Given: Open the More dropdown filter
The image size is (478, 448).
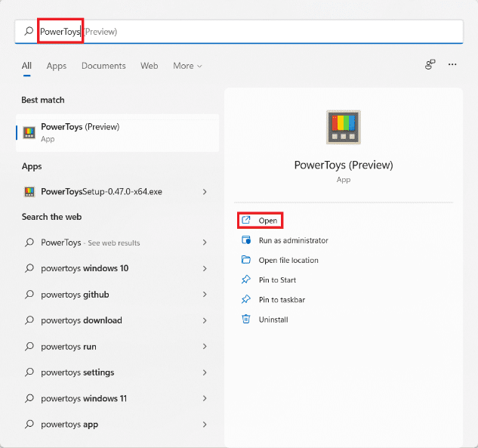Looking at the screenshot, I should [187, 66].
